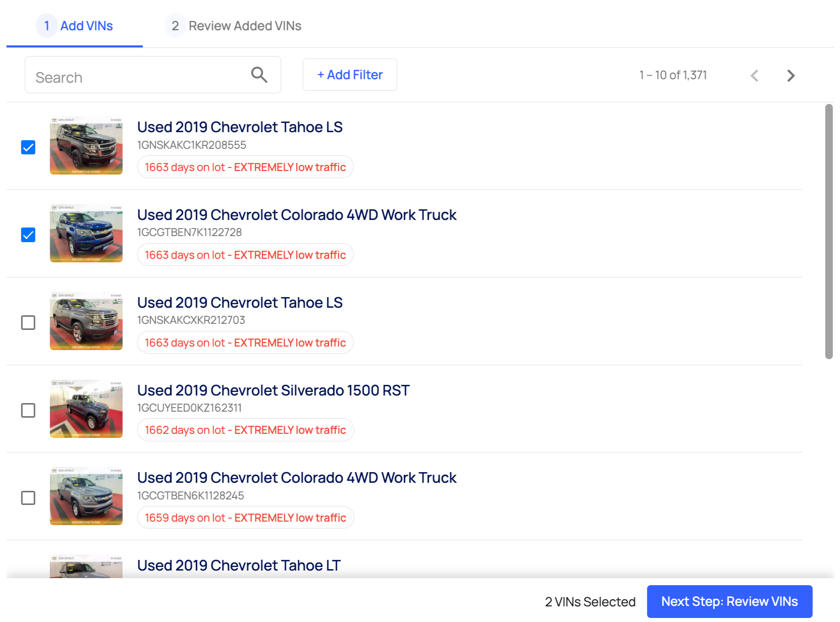Image resolution: width=840 pixels, height=622 pixels.
Task: Click the Add Filter button
Action: (350, 75)
